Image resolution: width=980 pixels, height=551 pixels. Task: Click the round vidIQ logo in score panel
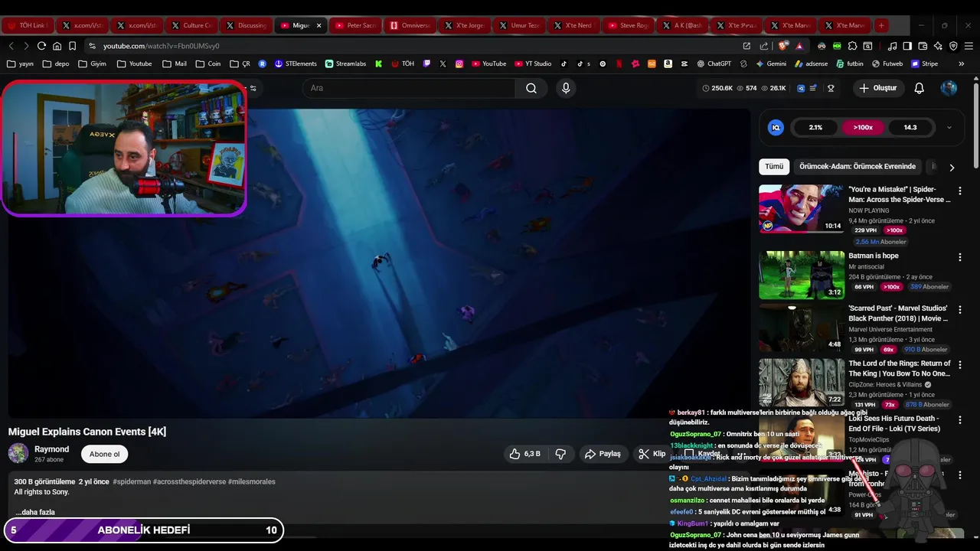[x=776, y=128]
